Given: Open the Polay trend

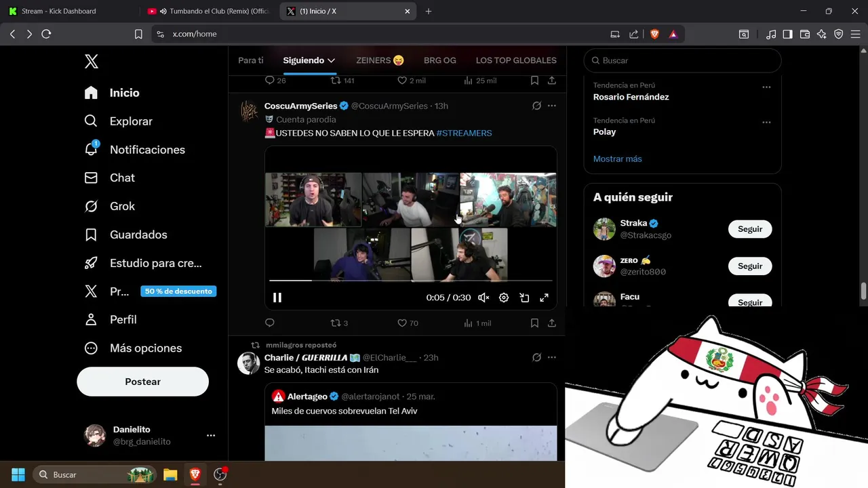Looking at the screenshot, I should (605, 131).
